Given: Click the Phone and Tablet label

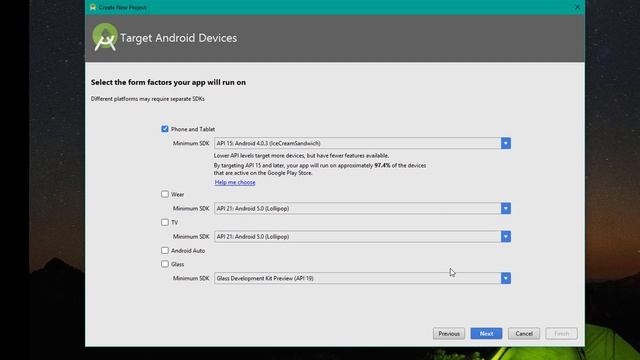Looking at the screenshot, I should pyautogui.click(x=193, y=129).
